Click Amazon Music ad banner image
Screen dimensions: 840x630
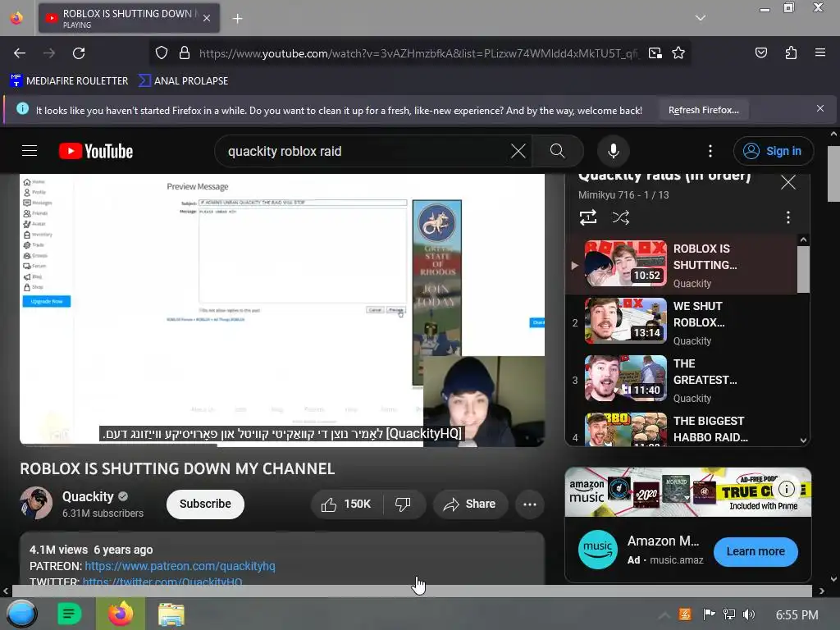pos(688,492)
